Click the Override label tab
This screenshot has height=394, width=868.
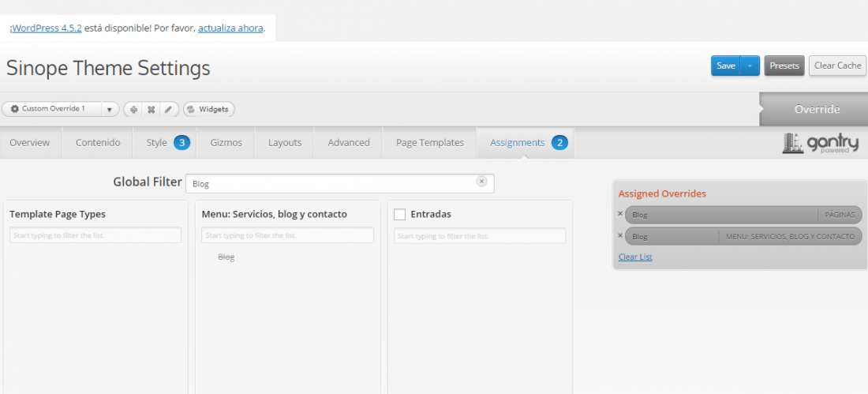(x=814, y=109)
